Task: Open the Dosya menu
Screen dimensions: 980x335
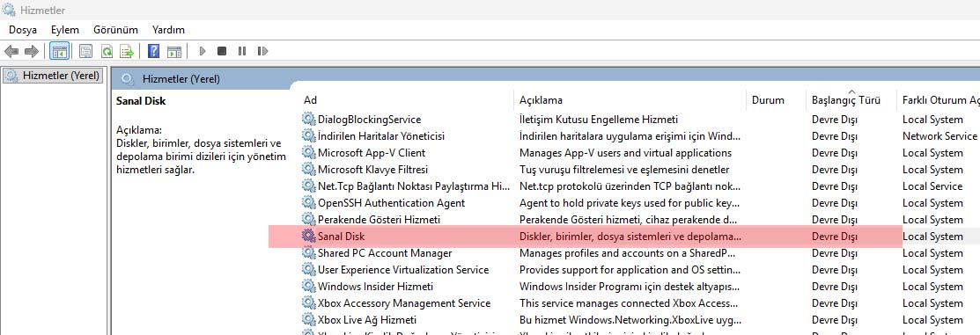Action: click(23, 30)
